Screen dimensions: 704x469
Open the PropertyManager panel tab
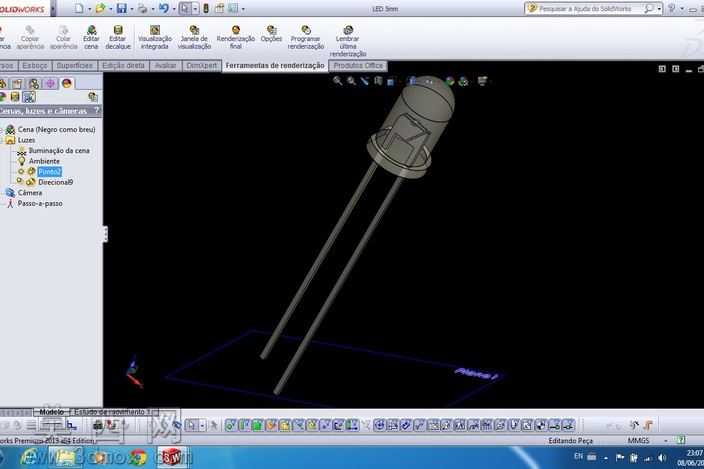coord(17,83)
